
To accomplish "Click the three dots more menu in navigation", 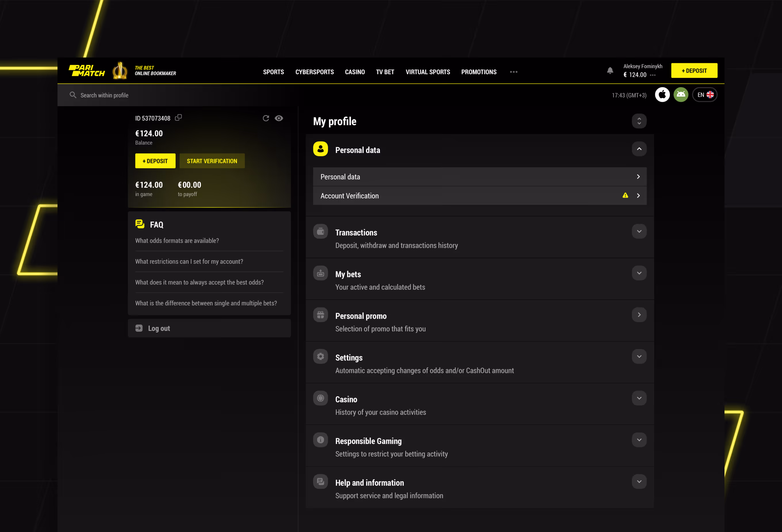I will tap(513, 72).
